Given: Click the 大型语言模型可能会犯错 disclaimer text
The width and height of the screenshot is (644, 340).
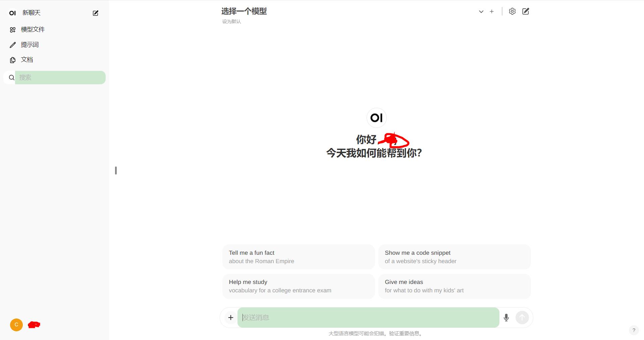Looking at the screenshot, I should pos(376,334).
